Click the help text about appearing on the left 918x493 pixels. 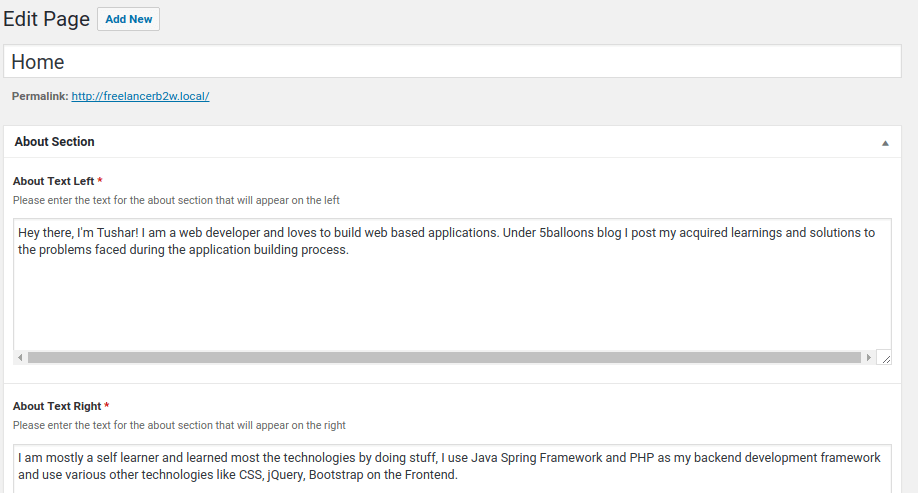176,200
